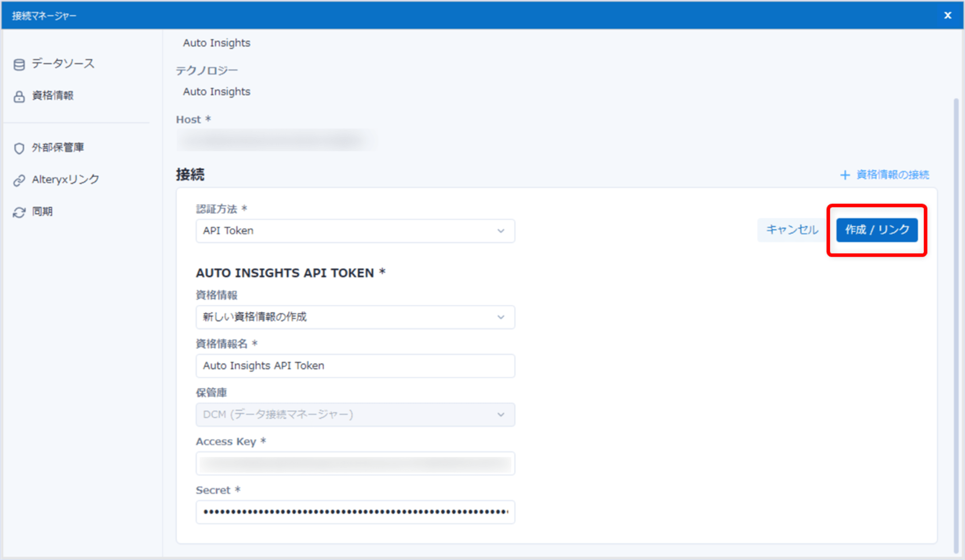Click the 外部保管庫 shield icon

19,148
